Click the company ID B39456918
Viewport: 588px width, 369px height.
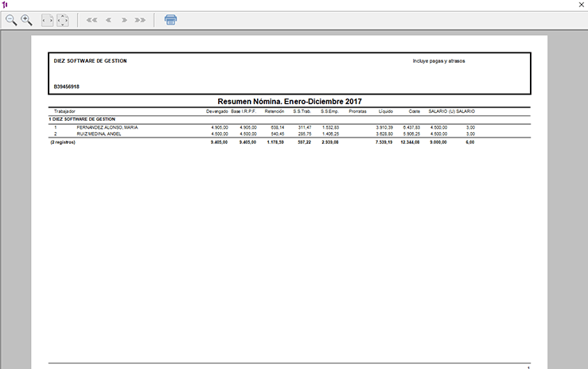[x=66, y=87]
